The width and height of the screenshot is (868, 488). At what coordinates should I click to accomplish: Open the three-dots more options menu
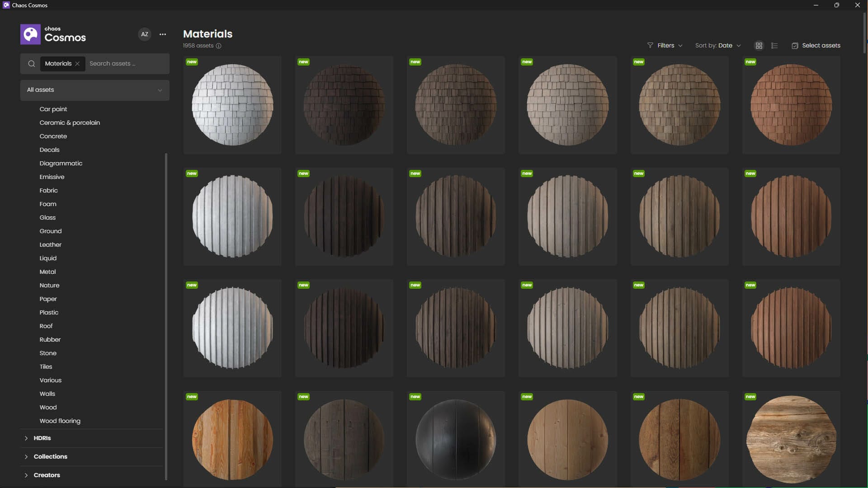tap(163, 34)
